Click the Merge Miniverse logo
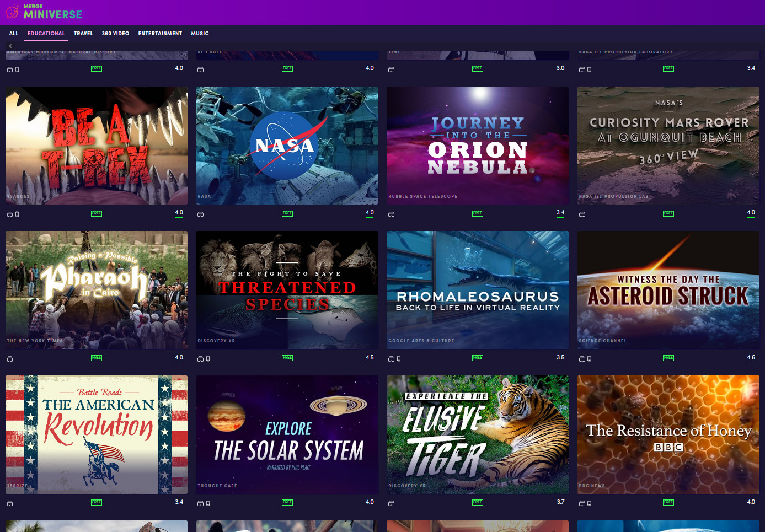Viewport: 765px width, 532px height. point(44,12)
